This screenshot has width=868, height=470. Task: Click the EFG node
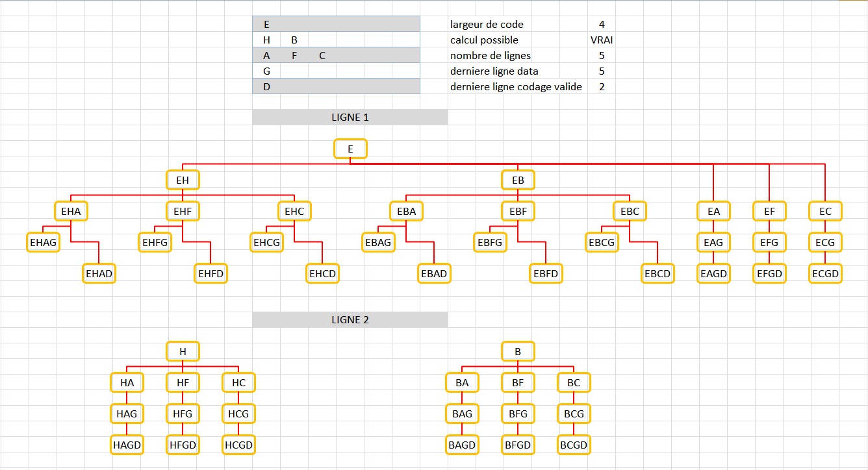click(769, 242)
